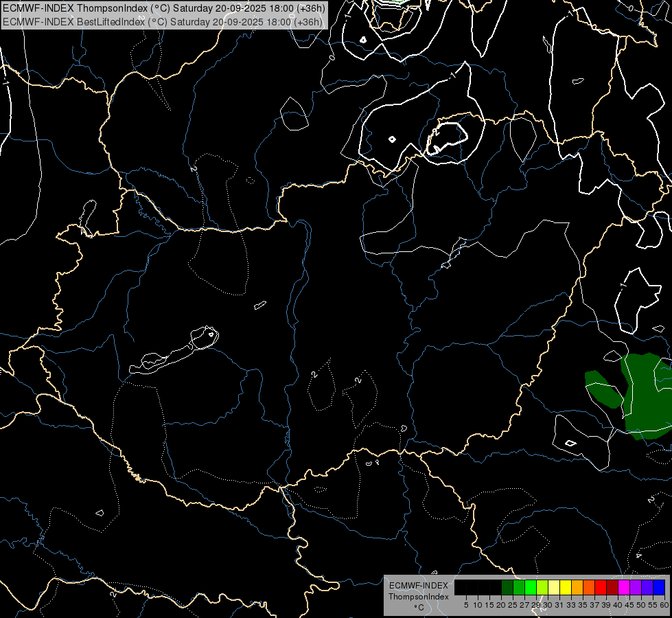Click the BestLiftedIndex title line at top
The image size is (672, 618).
[x=163, y=21]
